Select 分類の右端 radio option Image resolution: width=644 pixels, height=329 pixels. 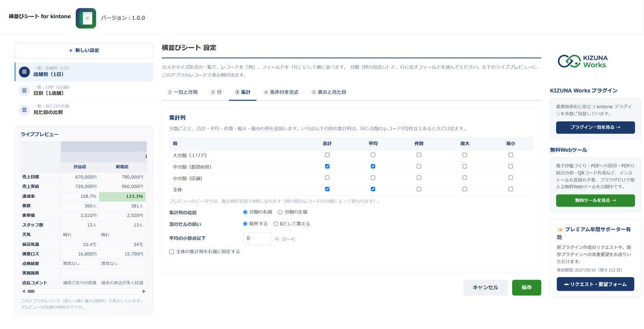(245, 212)
